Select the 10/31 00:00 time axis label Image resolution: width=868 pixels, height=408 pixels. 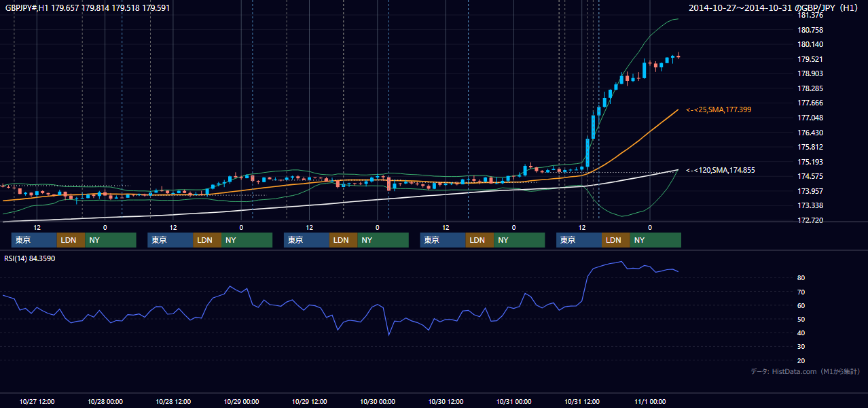513,401
